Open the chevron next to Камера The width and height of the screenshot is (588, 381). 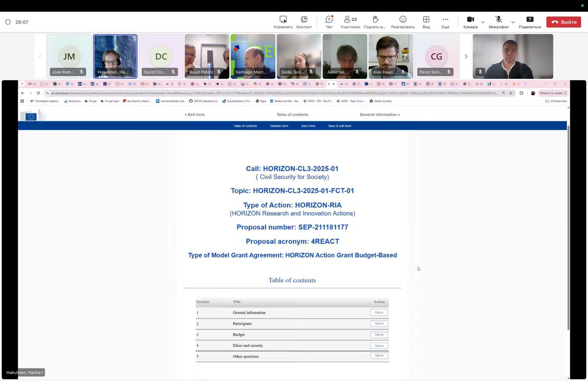coord(483,22)
